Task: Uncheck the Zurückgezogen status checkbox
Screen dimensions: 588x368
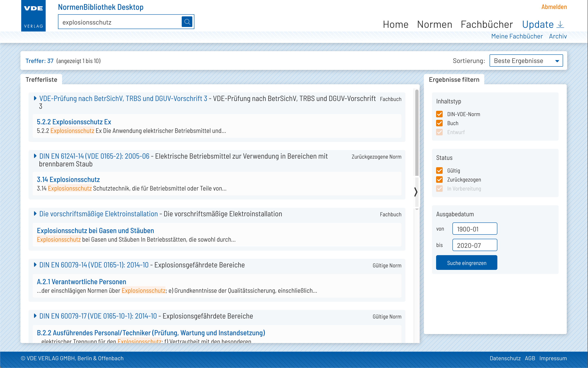Action: pos(439,180)
